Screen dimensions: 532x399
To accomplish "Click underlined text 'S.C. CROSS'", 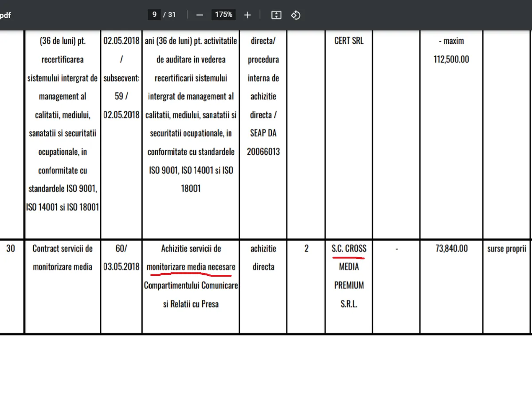I will click(349, 249).
